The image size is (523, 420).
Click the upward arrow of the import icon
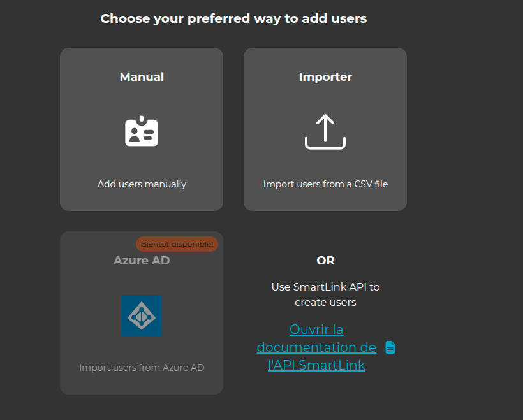pyautogui.click(x=325, y=124)
